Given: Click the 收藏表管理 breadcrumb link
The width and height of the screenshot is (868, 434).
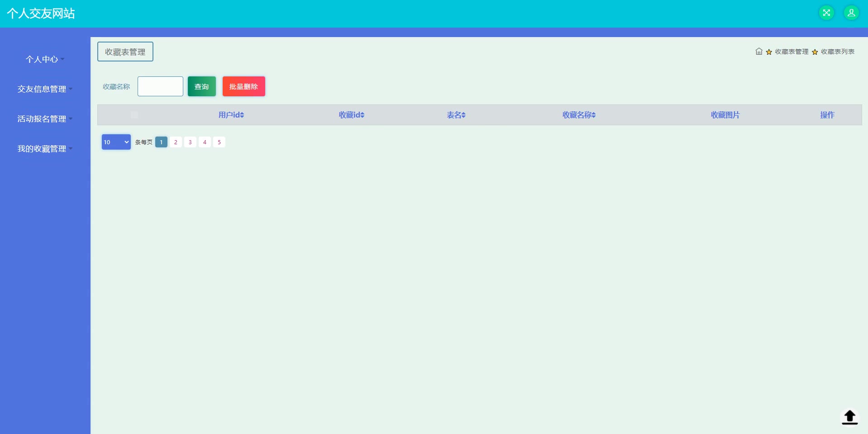Looking at the screenshot, I should tap(792, 52).
